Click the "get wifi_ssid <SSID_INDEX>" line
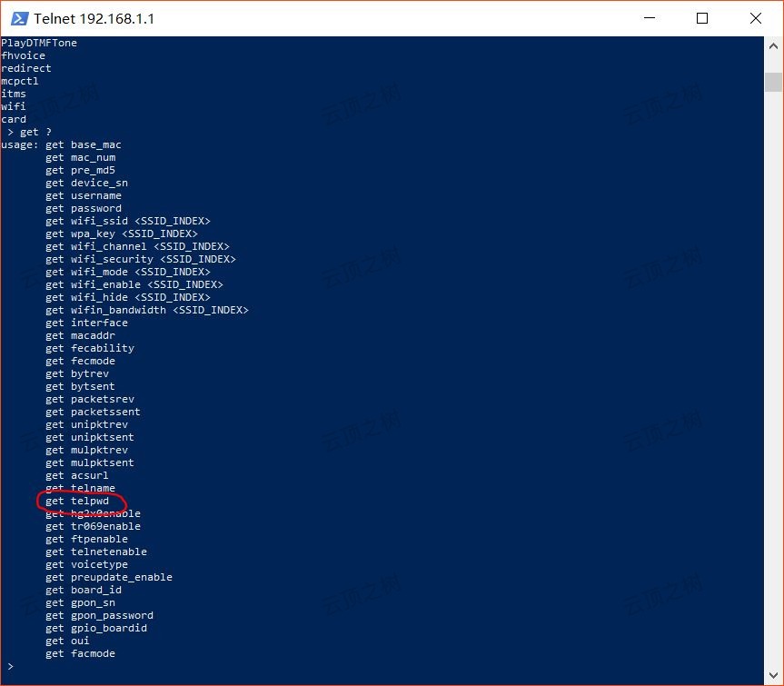Image resolution: width=784 pixels, height=686 pixels. (127, 221)
